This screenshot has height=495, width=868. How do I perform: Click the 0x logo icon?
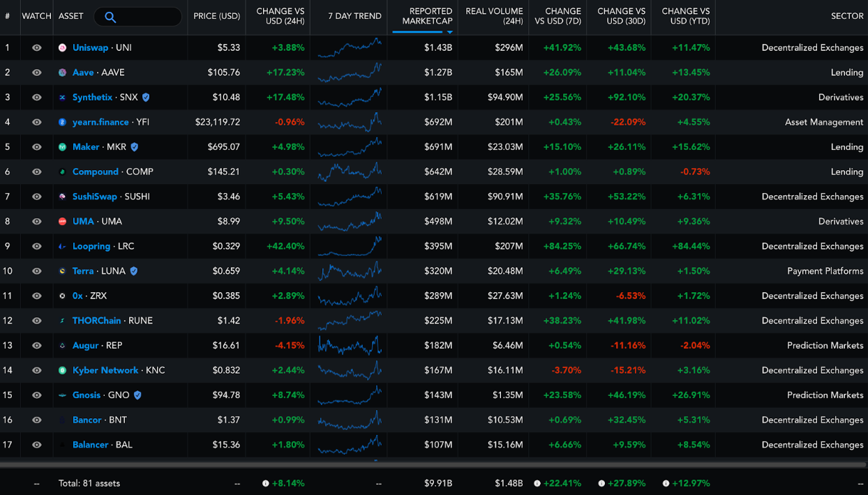tap(62, 296)
